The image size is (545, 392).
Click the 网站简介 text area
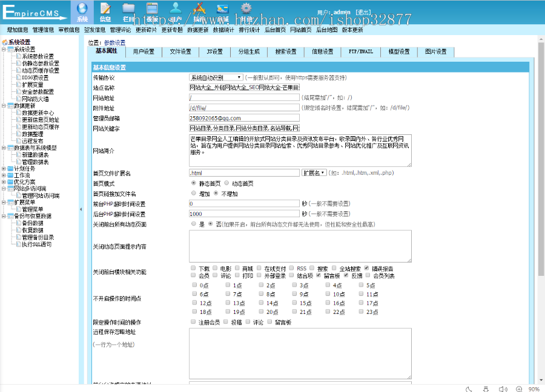pyautogui.click(x=300, y=151)
